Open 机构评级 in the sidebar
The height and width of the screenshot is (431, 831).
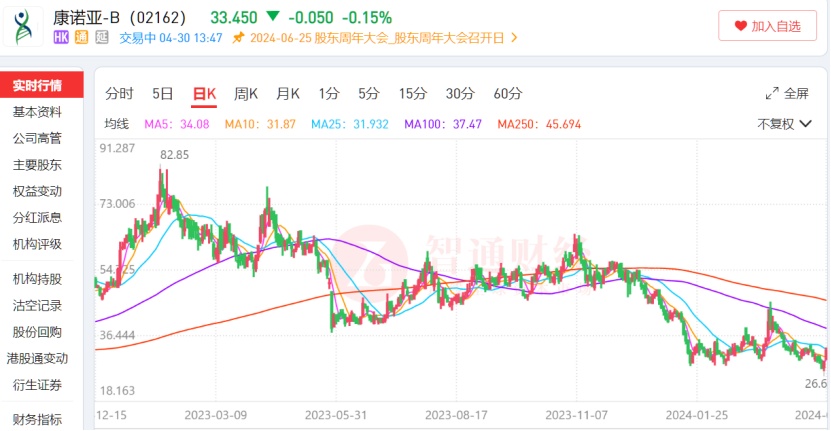tap(37, 244)
